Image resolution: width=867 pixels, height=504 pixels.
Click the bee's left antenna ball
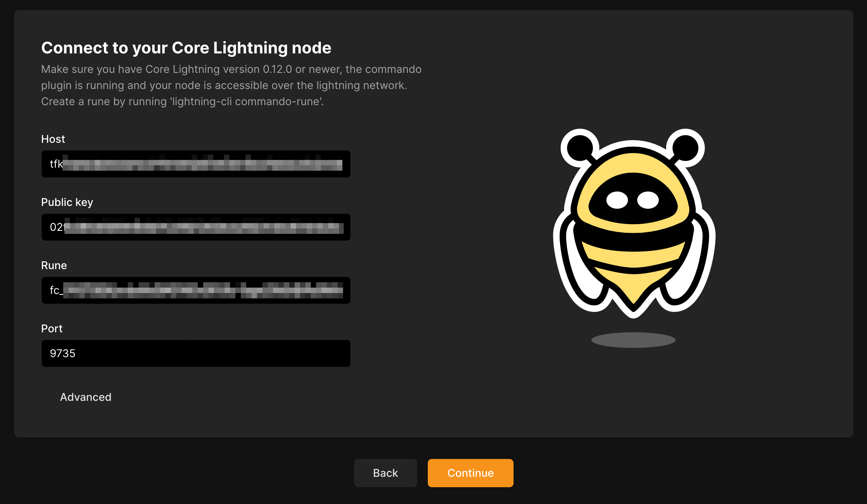580,148
